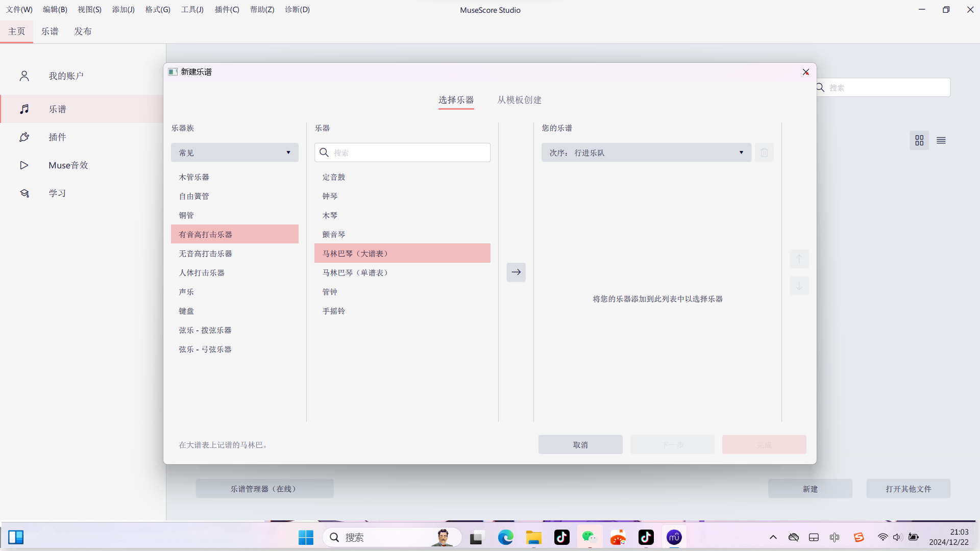Open Microsoft Edge from taskbar
Image resolution: width=980 pixels, height=551 pixels.
505,537
